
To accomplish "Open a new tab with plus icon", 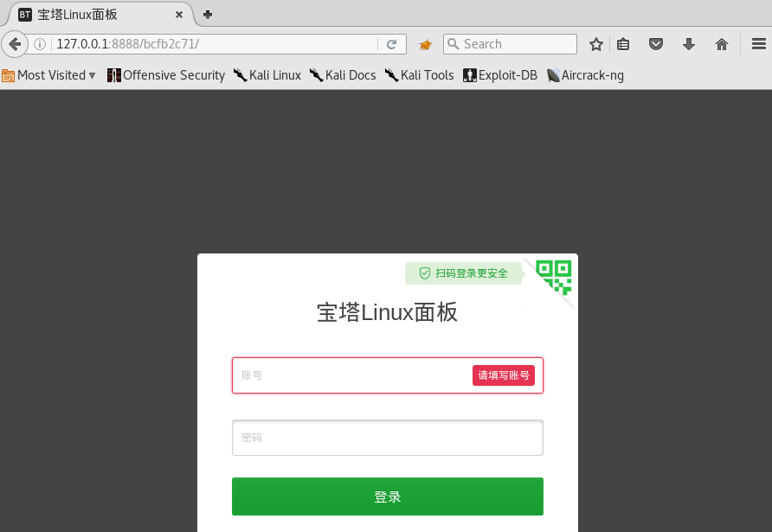I will [x=207, y=15].
